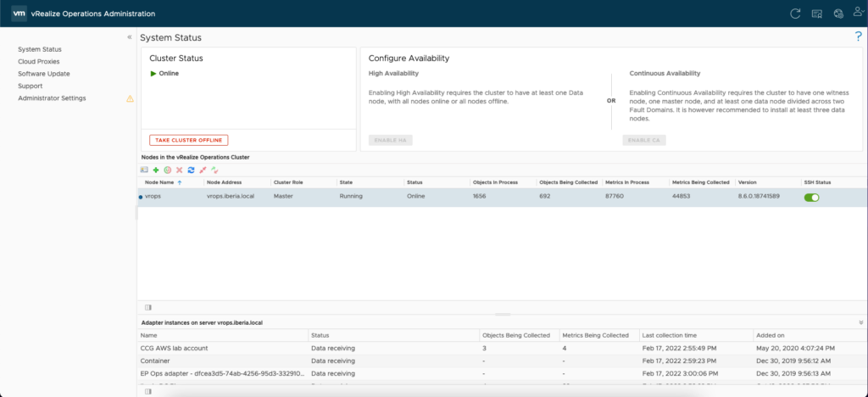Sort nodes by Metrics In Process column
This screenshot has height=397, width=868.
point(627,182)
